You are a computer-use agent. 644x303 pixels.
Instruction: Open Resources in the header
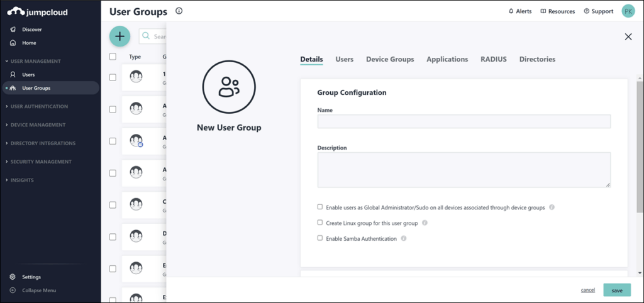coord(558,11)
